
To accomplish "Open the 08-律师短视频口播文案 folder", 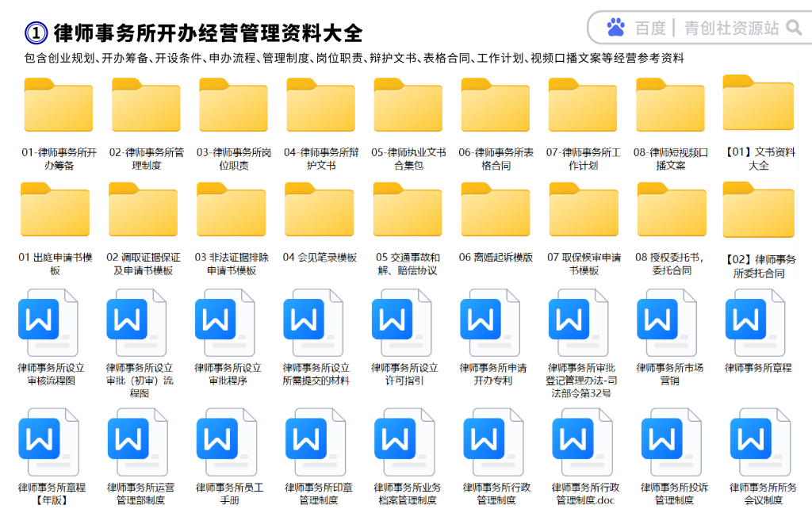I will 670,111.
